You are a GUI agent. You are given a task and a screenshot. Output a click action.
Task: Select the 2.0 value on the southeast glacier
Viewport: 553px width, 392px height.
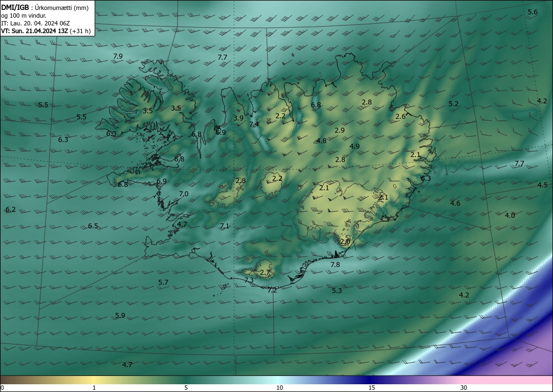pos(345,242)
